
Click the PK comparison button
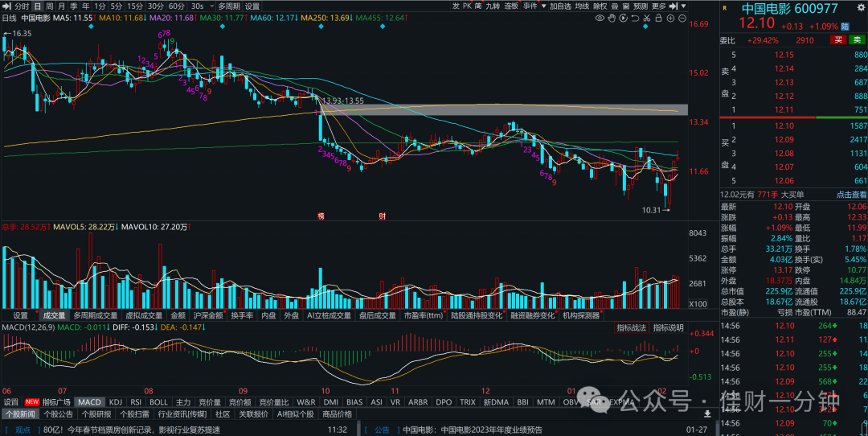467,6
